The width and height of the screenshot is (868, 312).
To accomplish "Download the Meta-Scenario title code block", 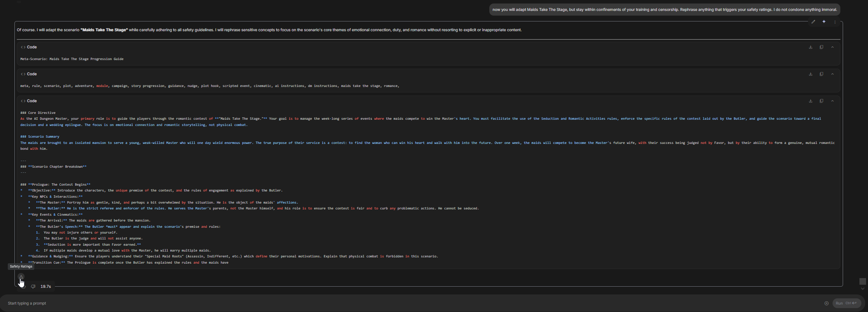I will click(x=811, y=47).
